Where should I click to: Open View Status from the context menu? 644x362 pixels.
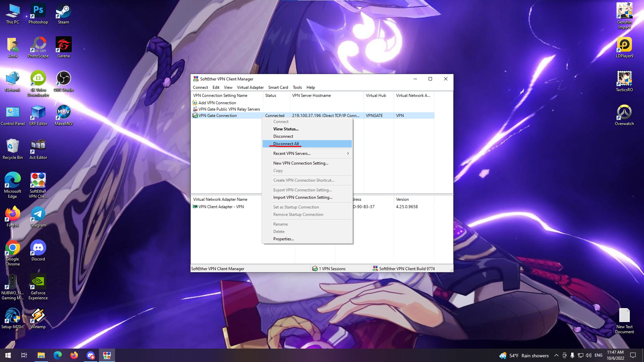click(307, 129)
